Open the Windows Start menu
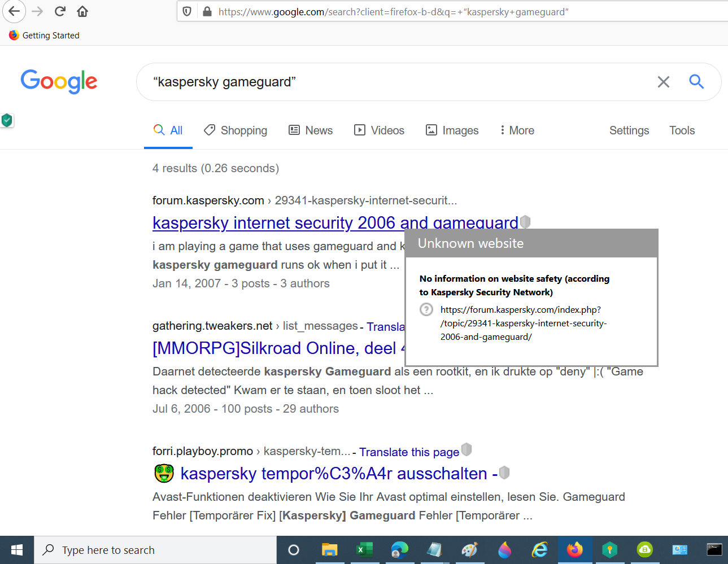Image resolution: width=728 pixels, height=564 pixels. 17,550
